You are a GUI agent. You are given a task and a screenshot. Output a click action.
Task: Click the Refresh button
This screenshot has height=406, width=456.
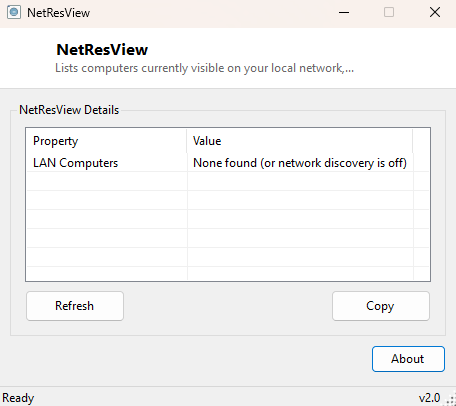pyautogui.click(x=75, y=306)
